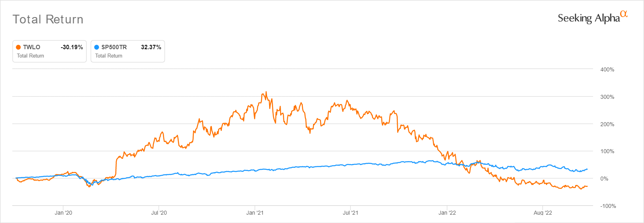Click the -30.19% TWLO return value
The width and height of the screenshot is (644, 223).
pos(72,47)
